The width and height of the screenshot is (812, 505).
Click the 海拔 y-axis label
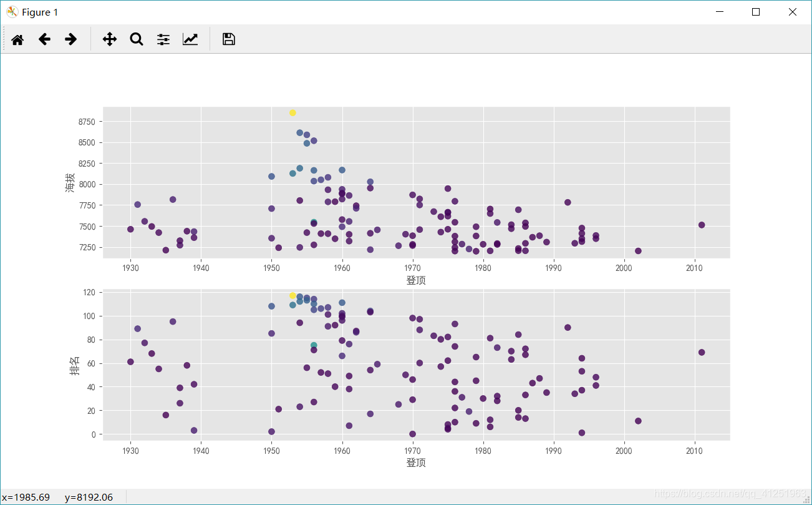tap(70, 182)
